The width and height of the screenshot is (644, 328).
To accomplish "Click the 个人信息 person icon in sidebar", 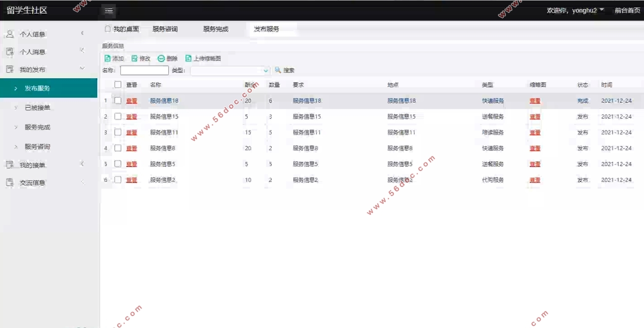I will (9, 34).
